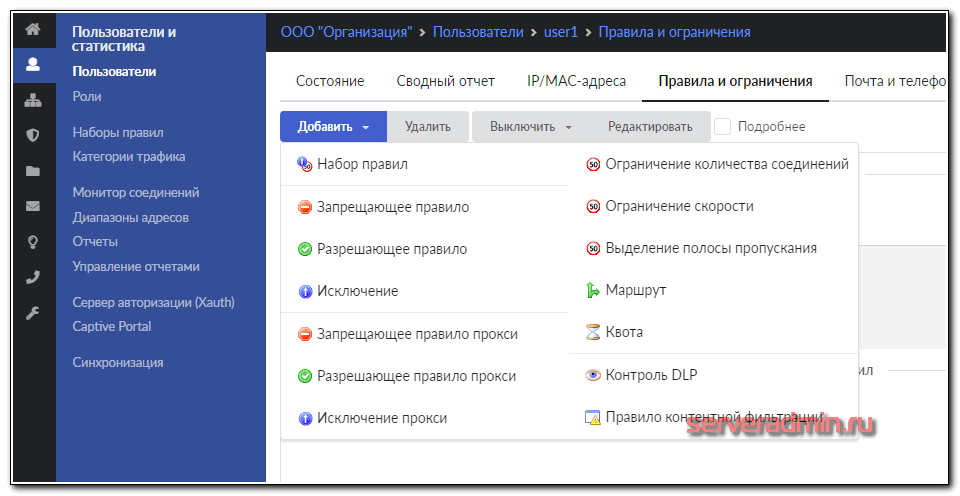Open Captive Portal in the sidebar
Screen dimensions: 960x496
pos(111,326)
